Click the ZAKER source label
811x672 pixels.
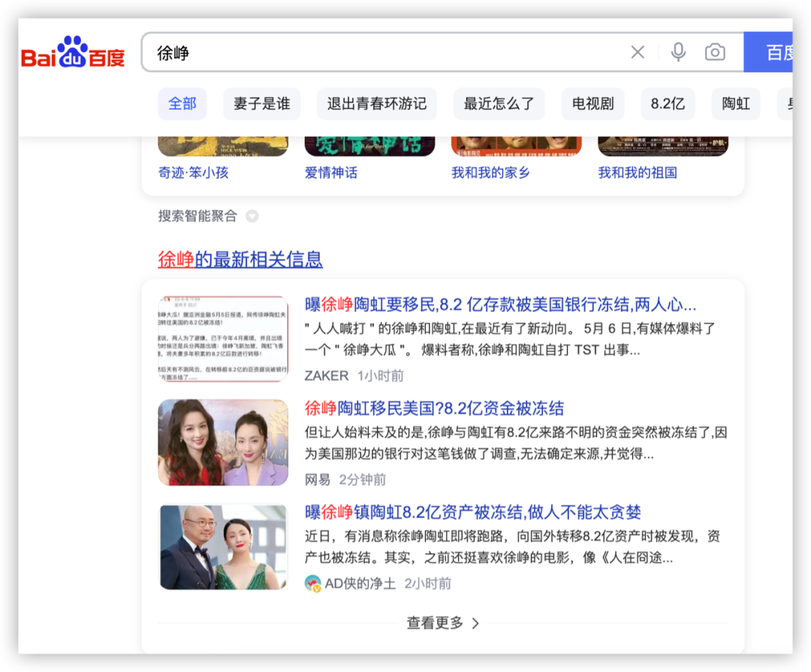327,376
